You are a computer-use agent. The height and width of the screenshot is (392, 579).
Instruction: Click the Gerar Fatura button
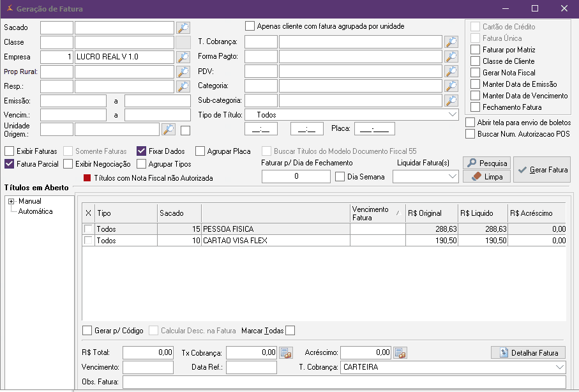(542, 170)
